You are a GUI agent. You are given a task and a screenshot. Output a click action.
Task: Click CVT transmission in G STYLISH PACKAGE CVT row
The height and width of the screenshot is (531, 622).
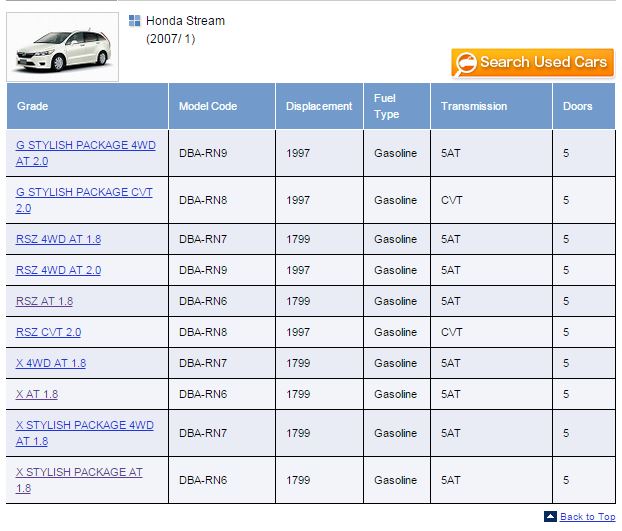coord(452,200)
